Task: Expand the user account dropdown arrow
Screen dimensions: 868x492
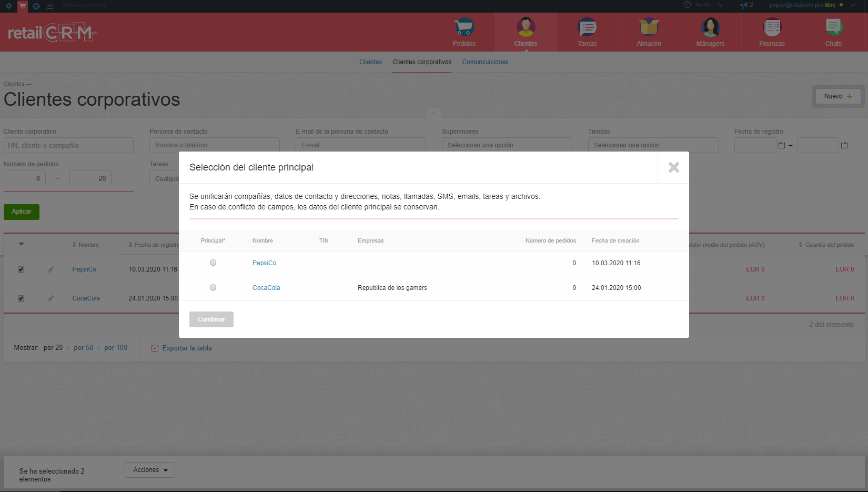Action: click(853, 5)
